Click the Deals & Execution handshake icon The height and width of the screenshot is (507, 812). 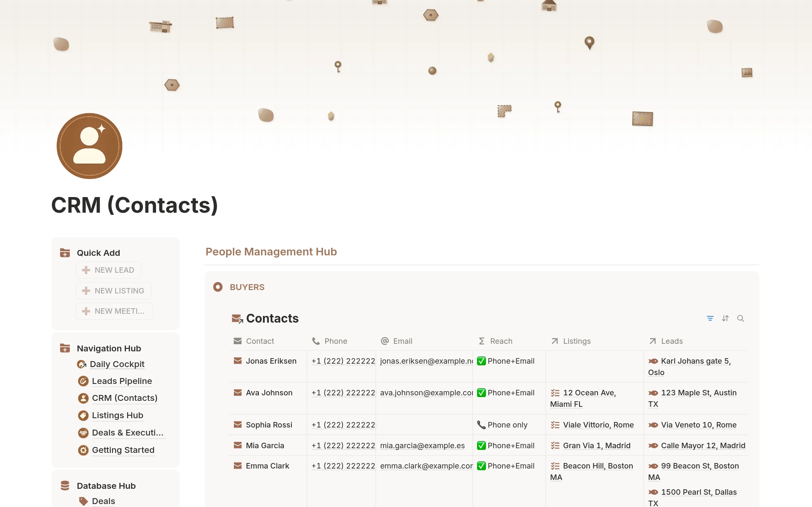[x=83, y=433]
